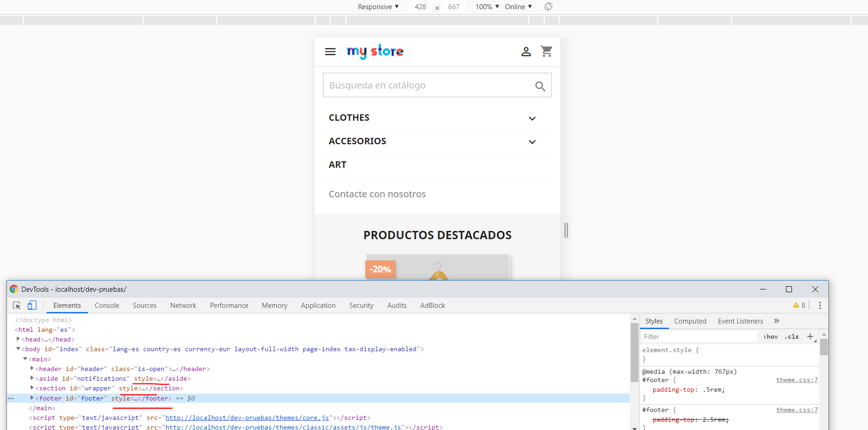This screenshot has width=868, height=430.
Task: Expand the ACCESORIOS menu chevron
Action: pyautogui.click(x=532, y=142)
